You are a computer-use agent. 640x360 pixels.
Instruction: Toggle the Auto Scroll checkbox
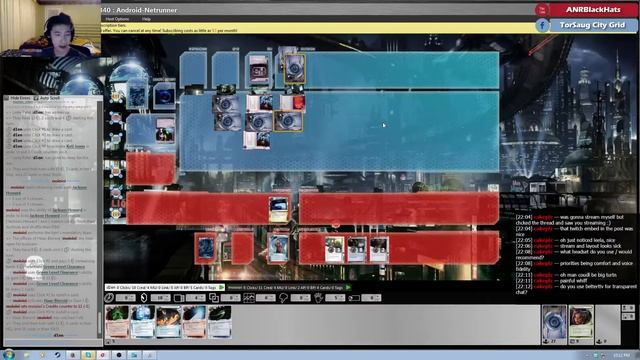36,98
